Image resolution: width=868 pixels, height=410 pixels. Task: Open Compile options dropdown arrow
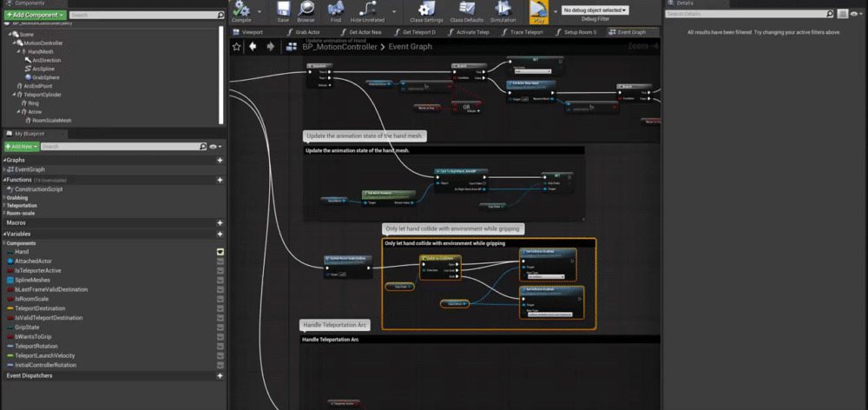click(x=260, y=11)
